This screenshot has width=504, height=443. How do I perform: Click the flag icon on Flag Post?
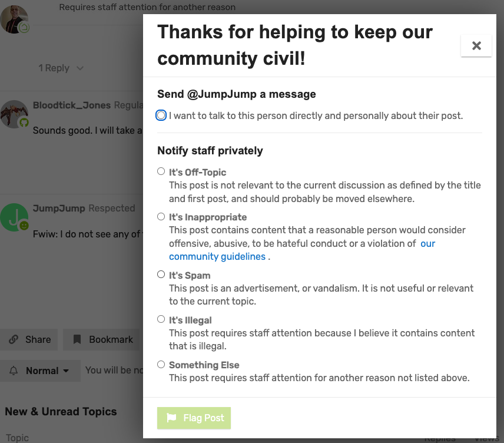[171, 418]
